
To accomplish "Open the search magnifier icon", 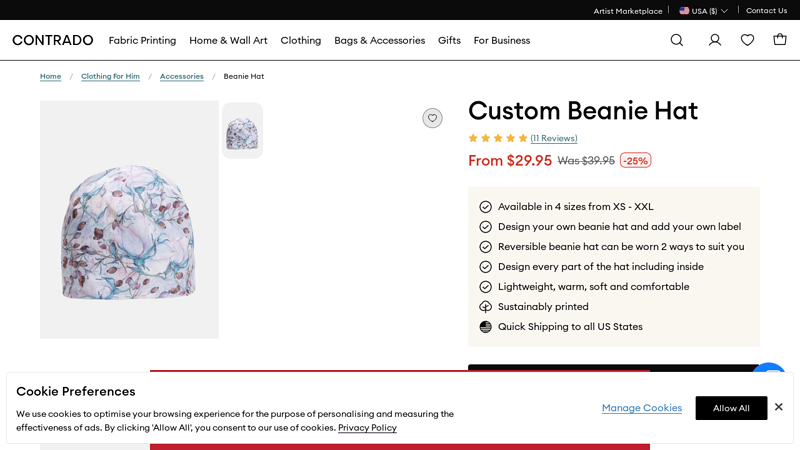I will (x=677, y=40).
